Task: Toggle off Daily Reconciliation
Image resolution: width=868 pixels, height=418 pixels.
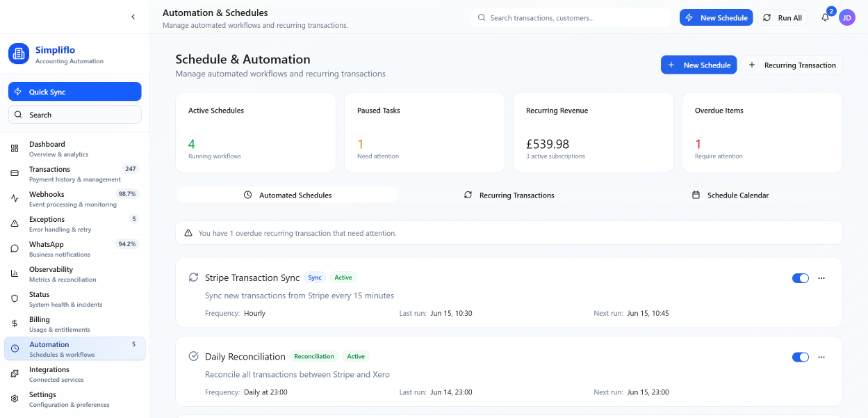Action: 801,357
